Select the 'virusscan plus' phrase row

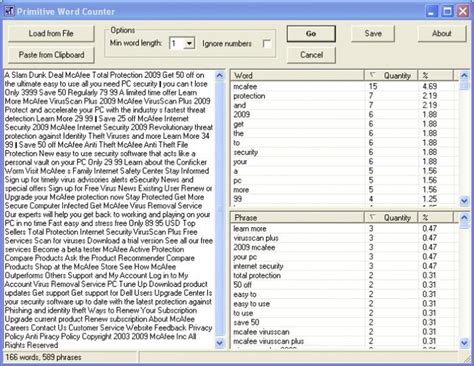[x=345, y=238]
